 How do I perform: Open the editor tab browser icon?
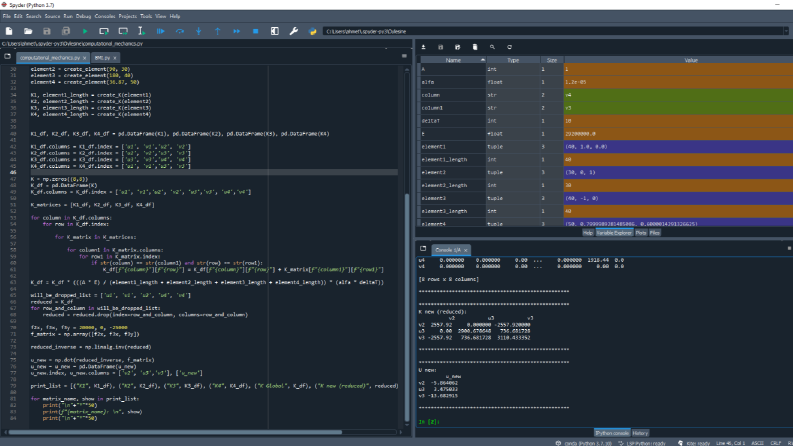tap(8, 57)
